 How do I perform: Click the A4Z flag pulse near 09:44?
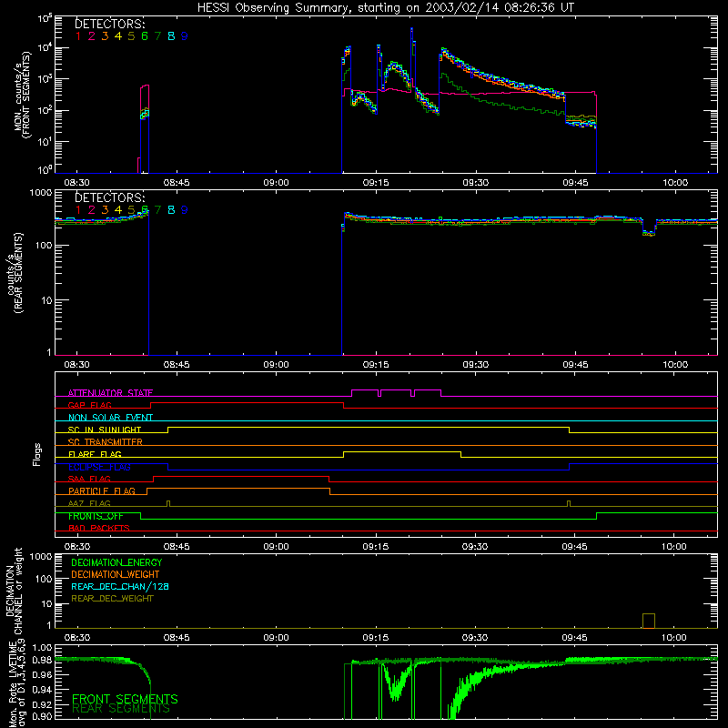coord(569,504)
